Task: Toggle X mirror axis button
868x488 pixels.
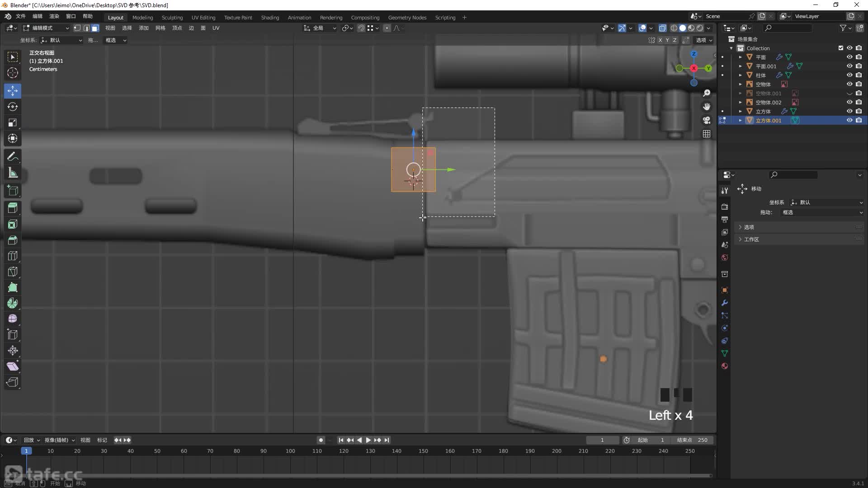Action: (x=660, y=40)
